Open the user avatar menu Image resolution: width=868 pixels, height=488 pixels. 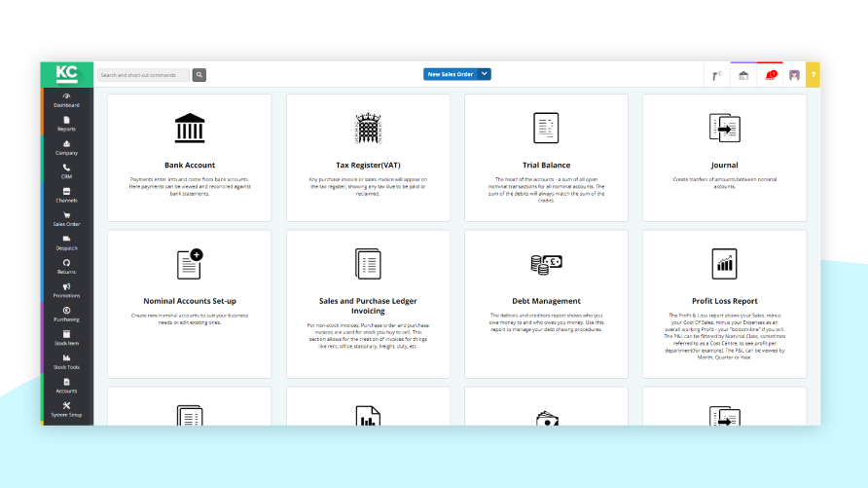click(x=794, y=75)
